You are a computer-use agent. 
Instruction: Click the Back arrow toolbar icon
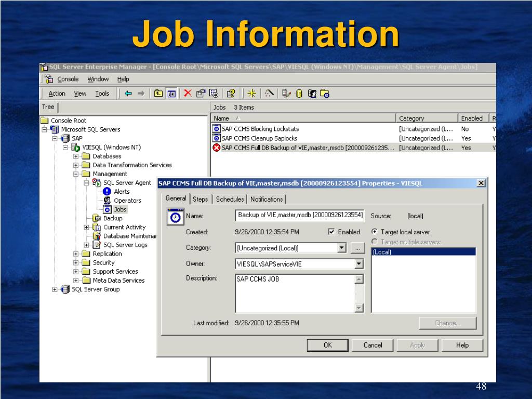tap(128, 94)
